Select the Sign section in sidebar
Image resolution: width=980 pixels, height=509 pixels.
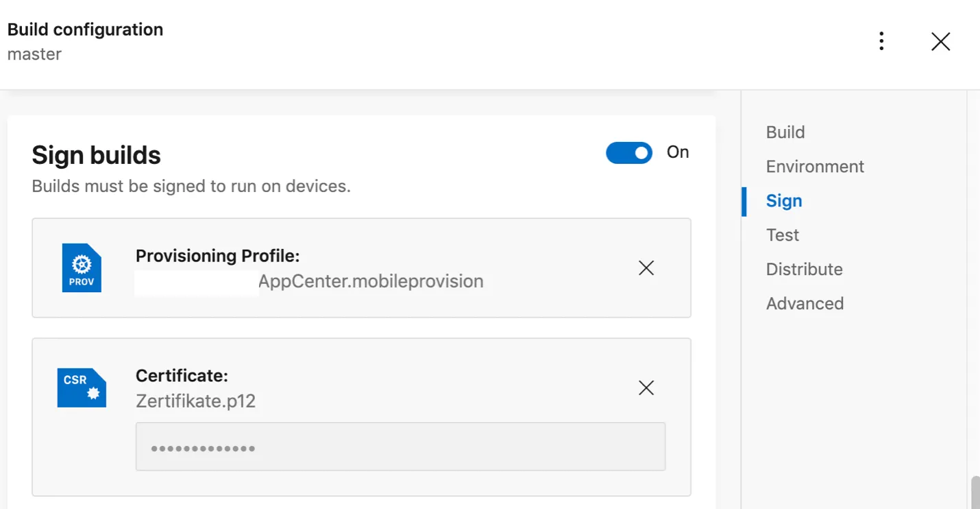point(784,201)
